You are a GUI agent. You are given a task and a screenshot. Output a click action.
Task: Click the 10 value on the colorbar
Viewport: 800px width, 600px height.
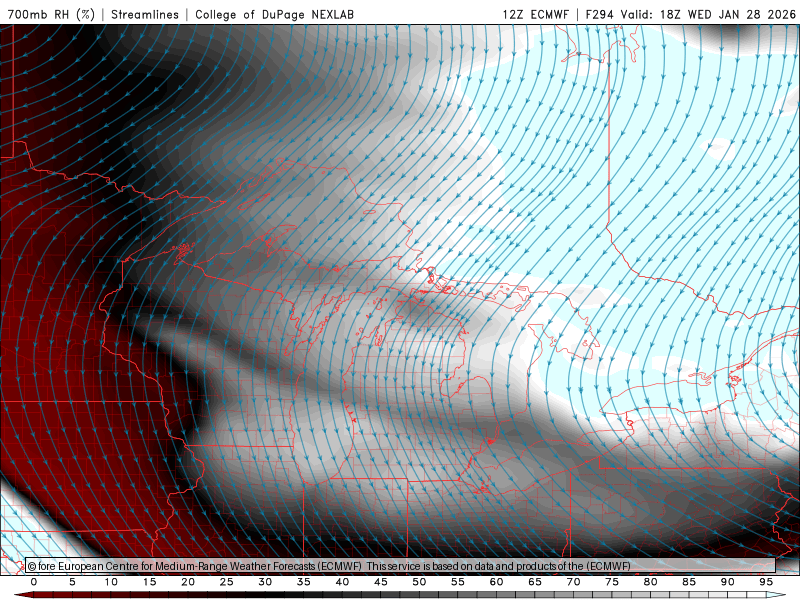coord(111,582)
